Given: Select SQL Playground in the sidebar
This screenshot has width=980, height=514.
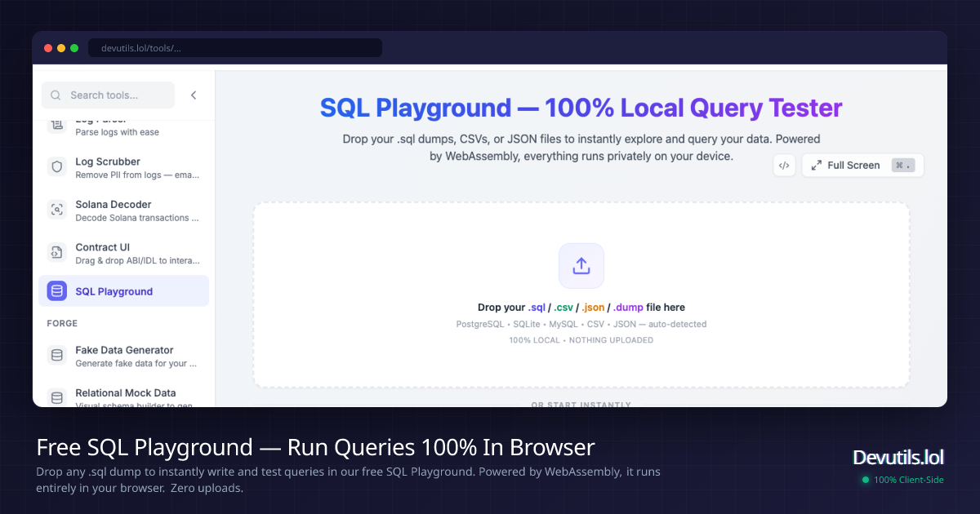Looking at the screenshot, I should pyautogui.click(x=123, y=291).
